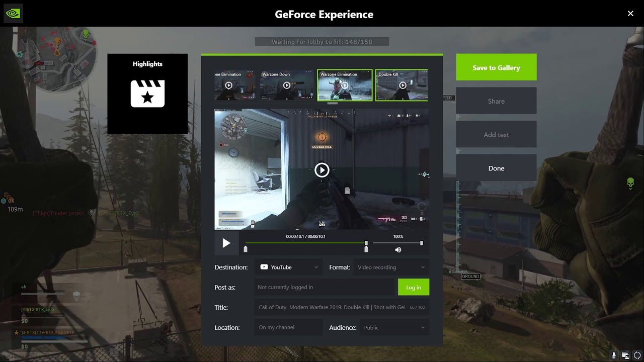Click the overlay window screenshot icon in the corner
This screenshot has width=644, height=362.
coord(625,355)
